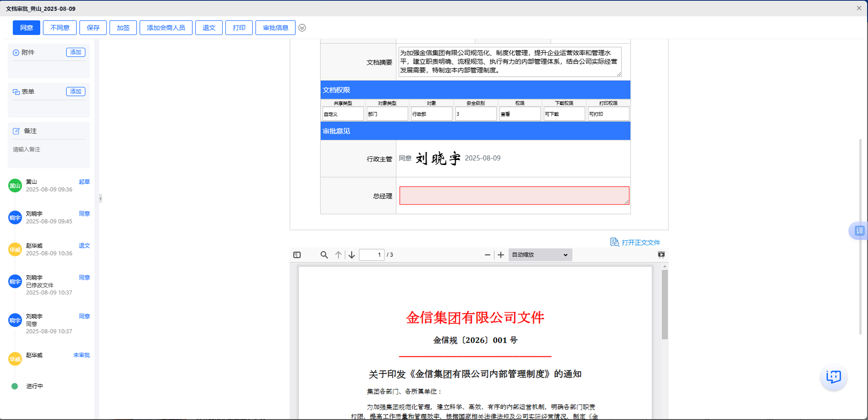Click the 文档权限 section header
868x420 pixels.
click(475, 90)
